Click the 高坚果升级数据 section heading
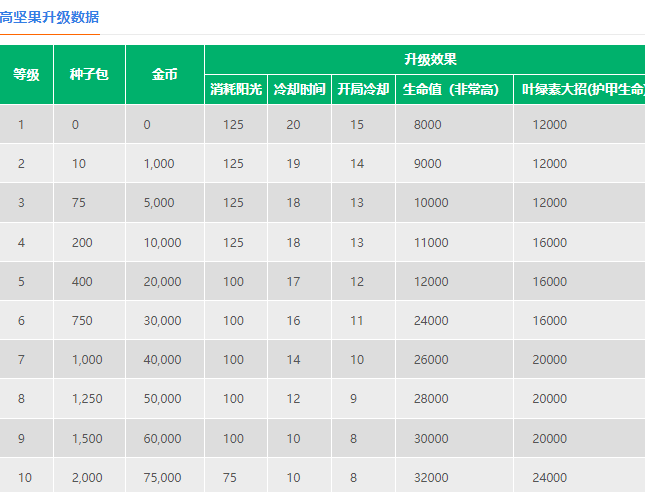The image size is (645, 492). [49, 17]
